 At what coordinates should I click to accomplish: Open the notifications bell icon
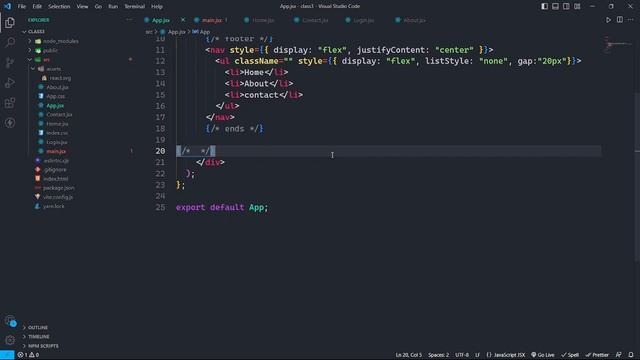631,355
